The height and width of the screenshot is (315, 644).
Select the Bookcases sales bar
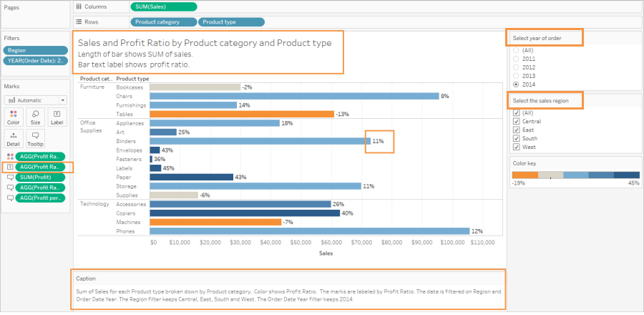coord(195,87)
